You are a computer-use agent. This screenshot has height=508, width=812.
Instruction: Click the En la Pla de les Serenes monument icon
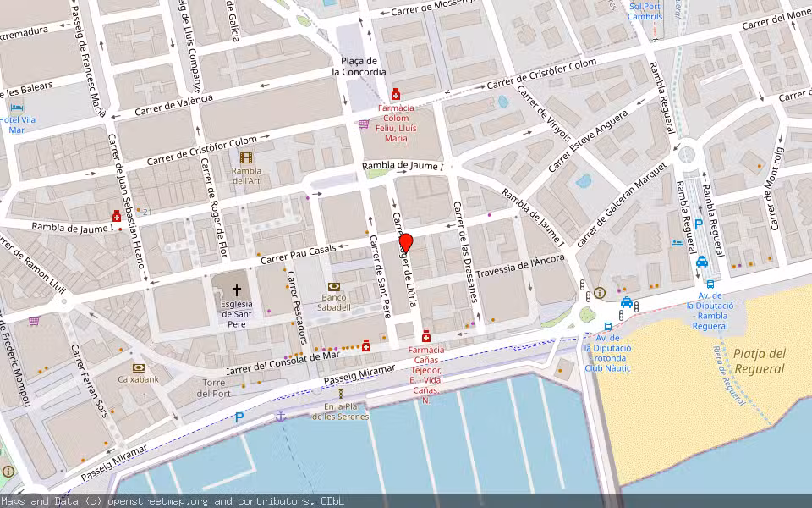coord(341,395)
